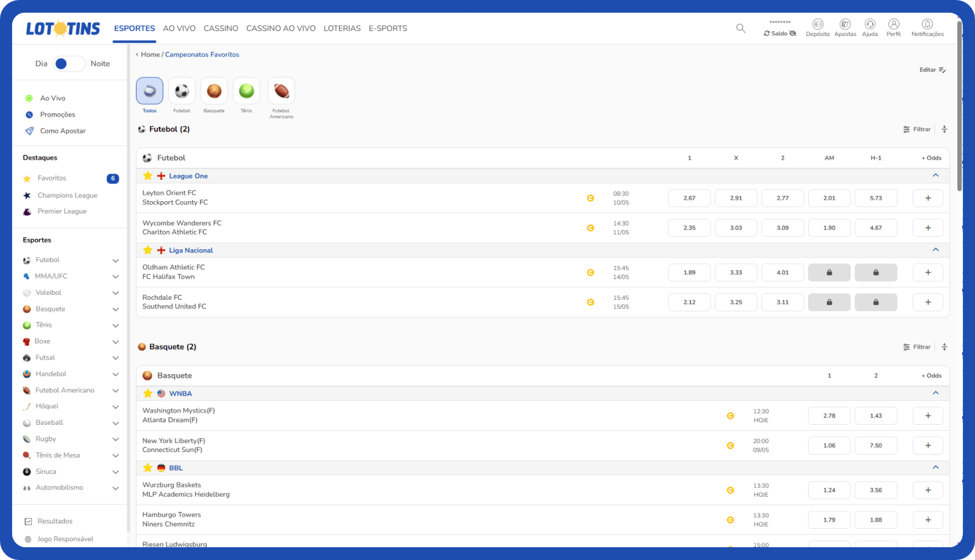Open Favoritos with badge 6
Viewport: 975px width, 560px height.
71,179
